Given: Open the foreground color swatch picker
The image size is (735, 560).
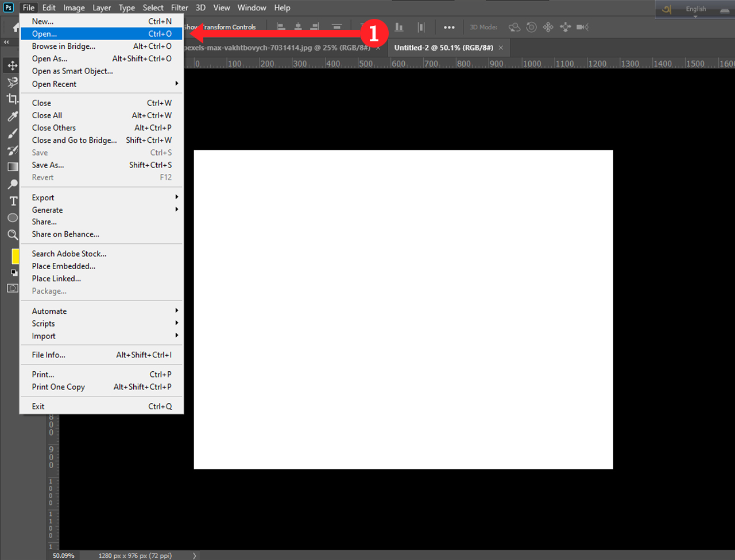Looking at the screenshot, I should click(x=16, y=256).
